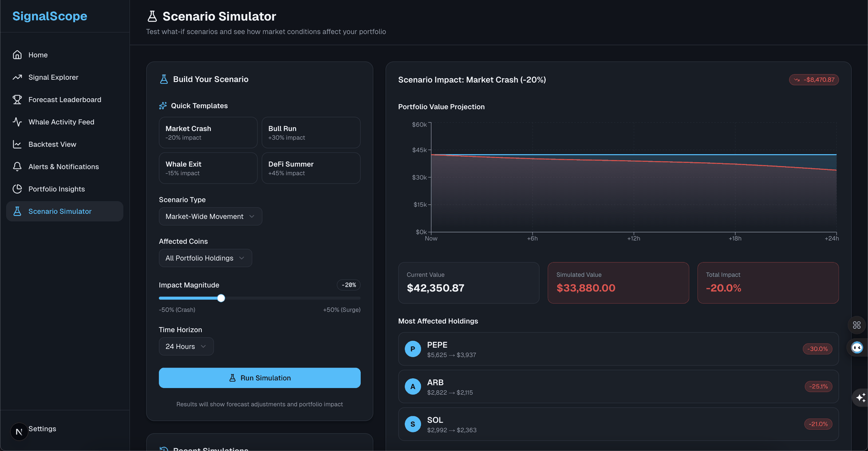Go to Forecast Leaderboard page
This screenshot has width=868, height=451.
point(65,99)
